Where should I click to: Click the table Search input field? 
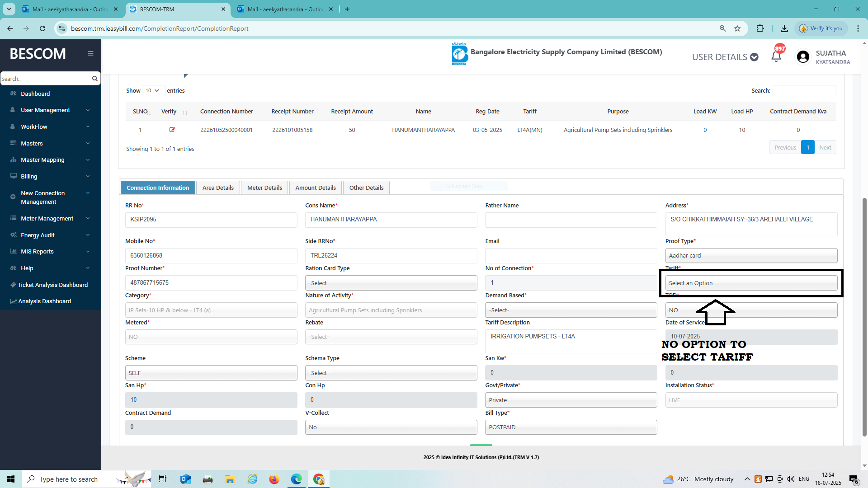point(804,91)
